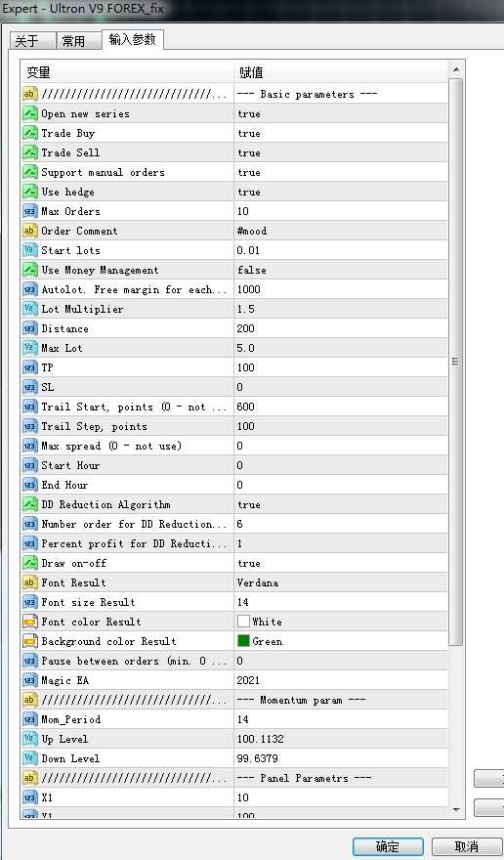Click the icon beside Lot Multiplier
504x860 pixels.
click(29, 309)
